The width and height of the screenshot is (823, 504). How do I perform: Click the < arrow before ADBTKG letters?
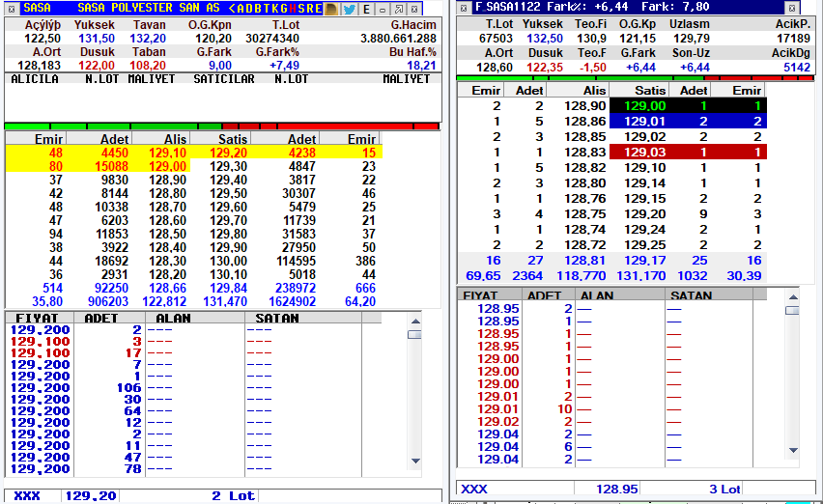coord(232,9)
